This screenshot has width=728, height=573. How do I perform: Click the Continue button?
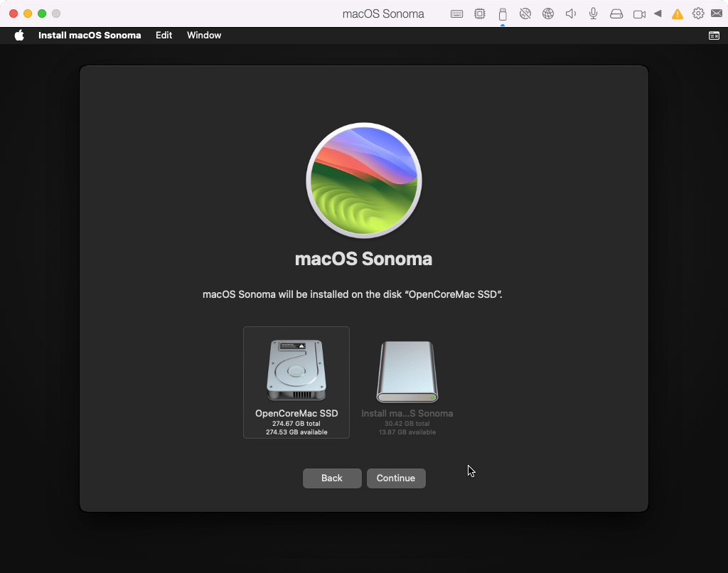[x=396, y=478]
